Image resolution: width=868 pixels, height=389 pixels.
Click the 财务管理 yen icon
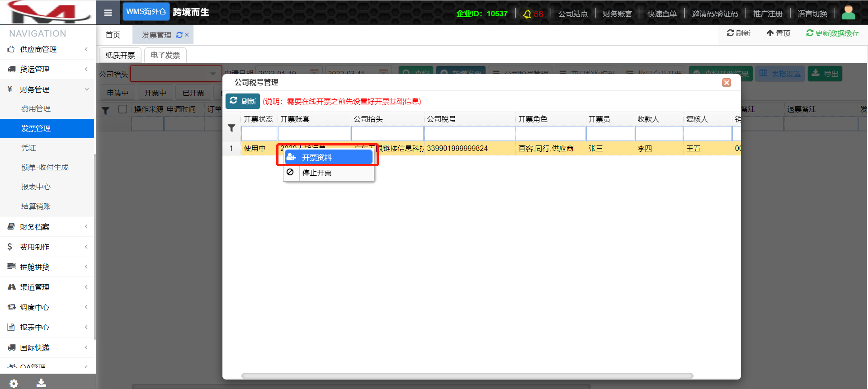click(x=10, y=89)
